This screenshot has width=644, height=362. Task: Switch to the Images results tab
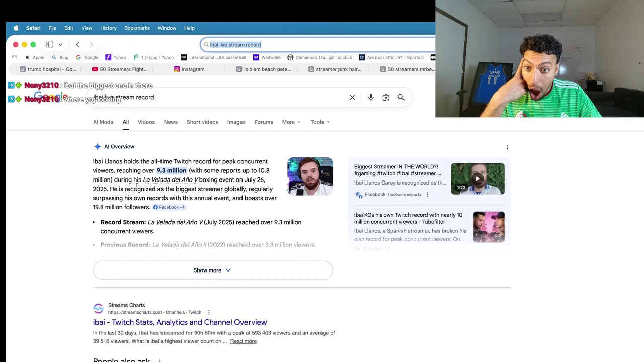point(236,122)
